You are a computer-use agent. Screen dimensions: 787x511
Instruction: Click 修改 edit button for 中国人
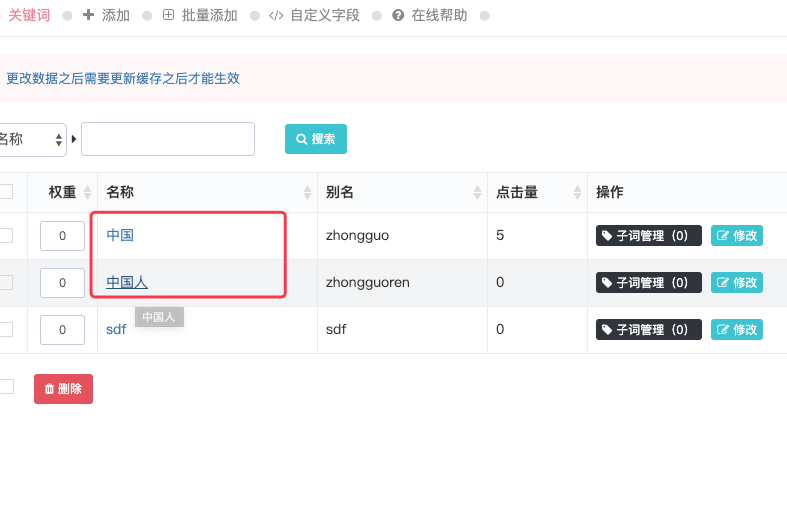[x=737, y=283]
